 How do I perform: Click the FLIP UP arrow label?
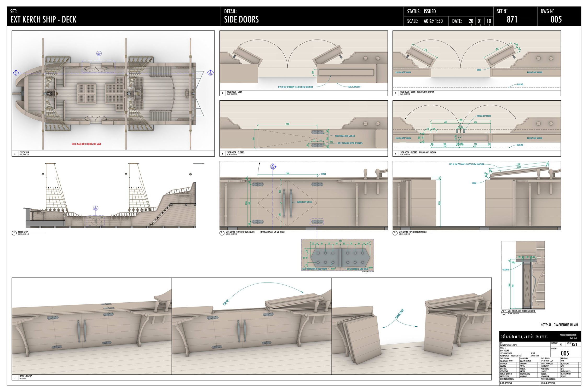point(226,302)
